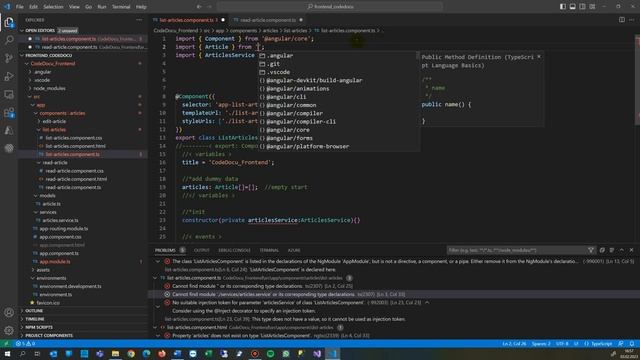Click the Go Forward navigation arrow
Image resolution: width=640 pixels, height=360 pixels.
(209, 7)
